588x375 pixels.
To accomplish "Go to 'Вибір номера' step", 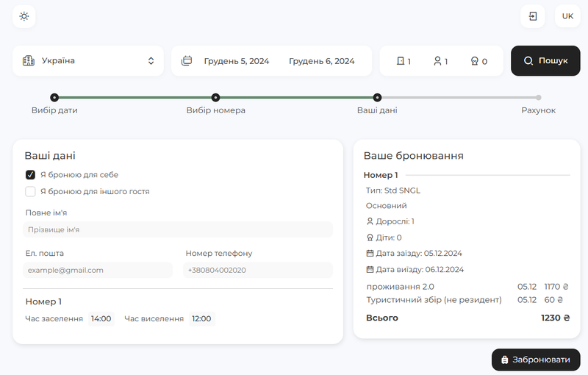I will [215, 98].
